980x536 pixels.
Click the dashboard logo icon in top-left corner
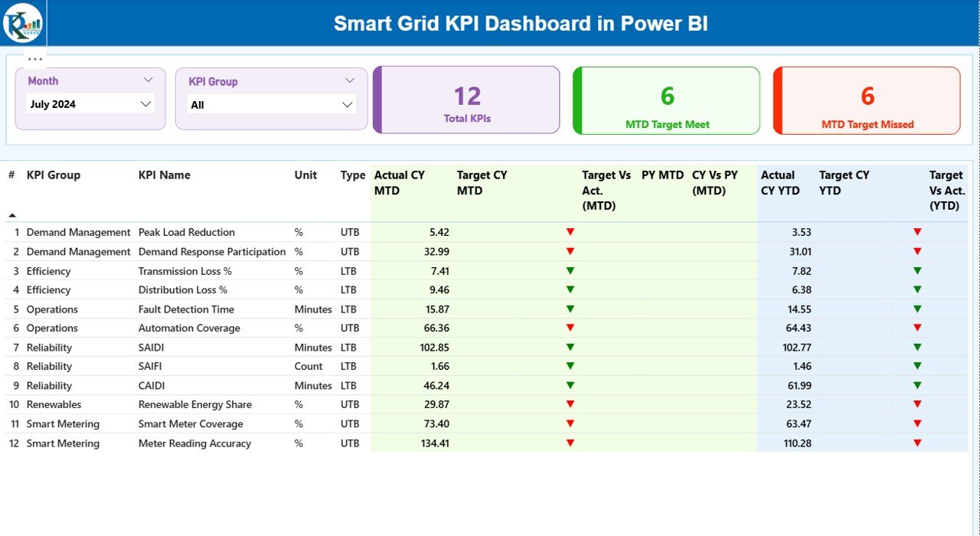pyautogui.click(x=23, y=23)
